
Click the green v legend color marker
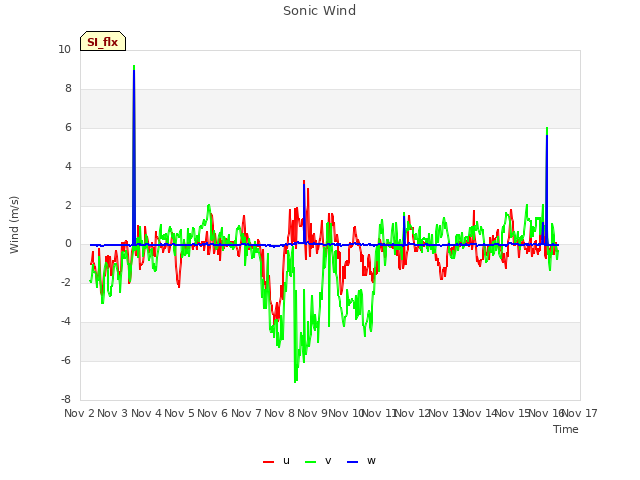point(311,462)
